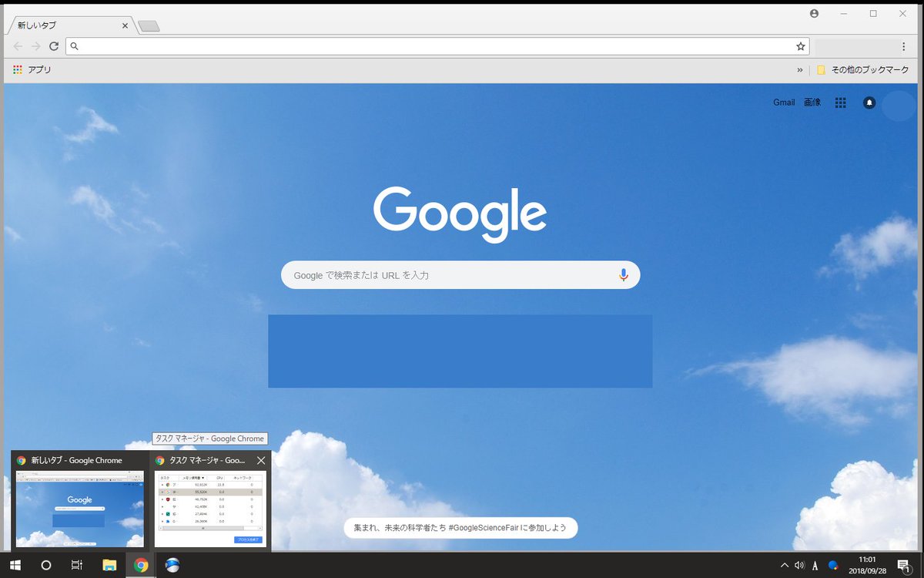The image size is (924, 578).
Task: Click the blue tray icon beside IME
Action: click(832, 565)
